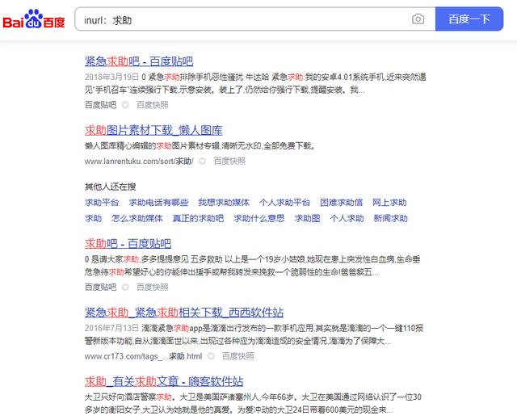Click the date 2018年3月19日

coord(111,77)
